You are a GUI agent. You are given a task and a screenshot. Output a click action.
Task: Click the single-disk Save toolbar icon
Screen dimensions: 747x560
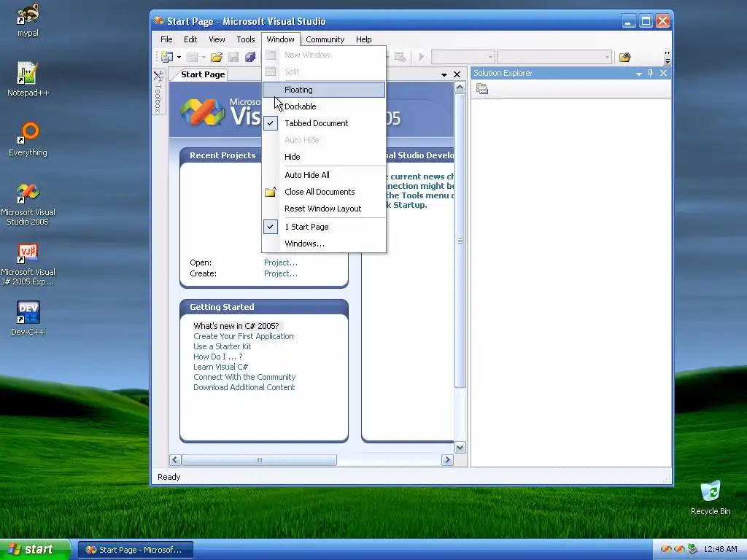click(x=233, y=57)
